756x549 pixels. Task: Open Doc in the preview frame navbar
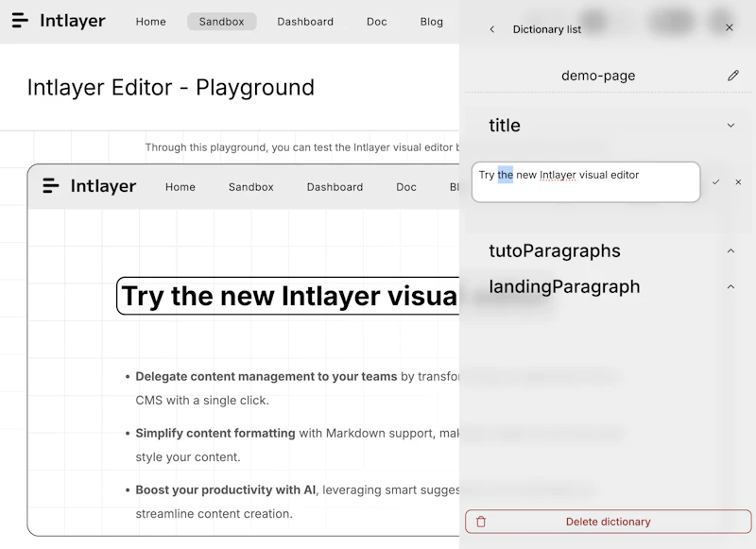(406, 187)
